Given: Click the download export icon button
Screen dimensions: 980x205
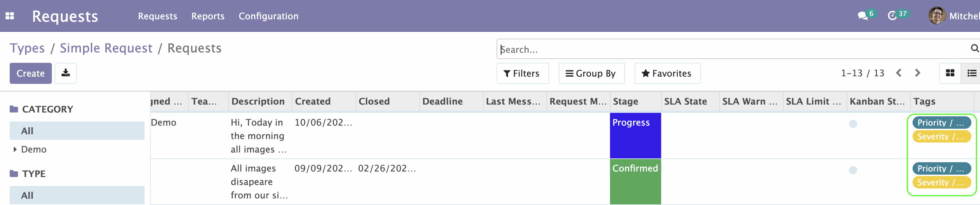Looking at the screenshot, I should [x=66, y=73].
